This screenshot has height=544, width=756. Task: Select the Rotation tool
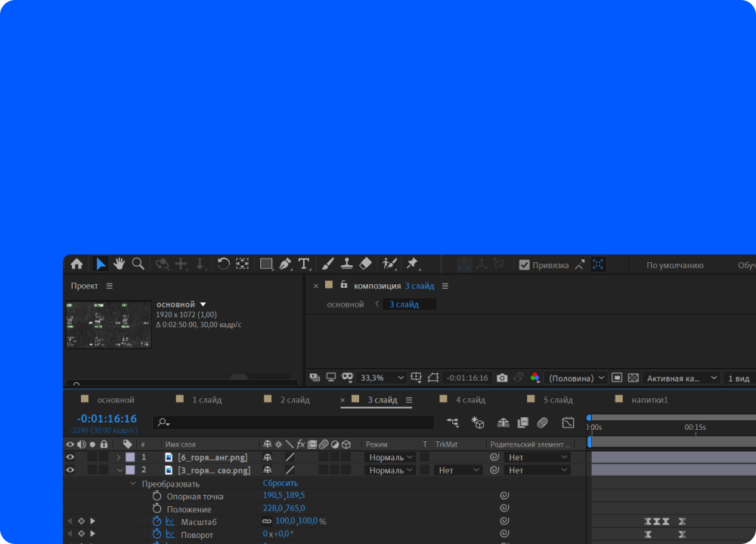click(223, 264)
